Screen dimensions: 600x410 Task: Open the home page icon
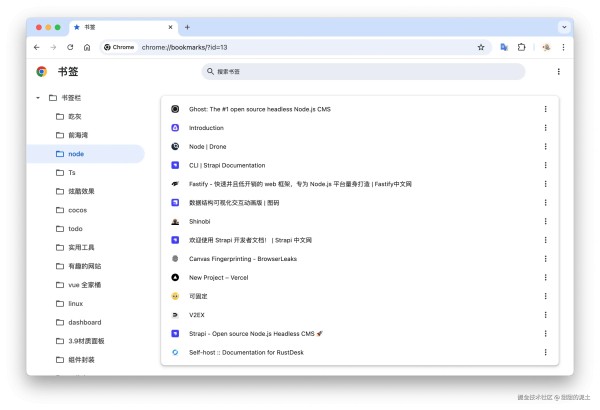tap(87, 47)
